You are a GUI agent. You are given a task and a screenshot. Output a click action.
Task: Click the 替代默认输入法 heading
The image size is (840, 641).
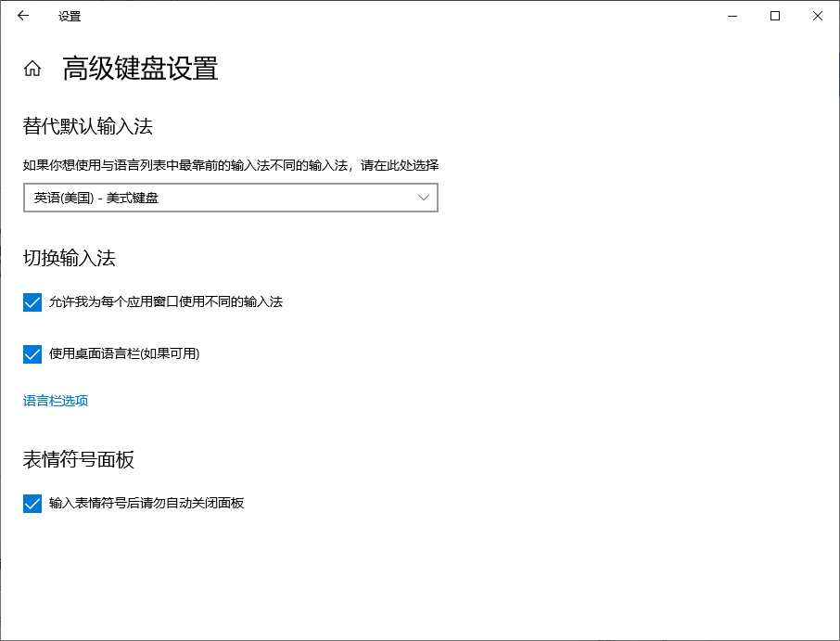88,126
